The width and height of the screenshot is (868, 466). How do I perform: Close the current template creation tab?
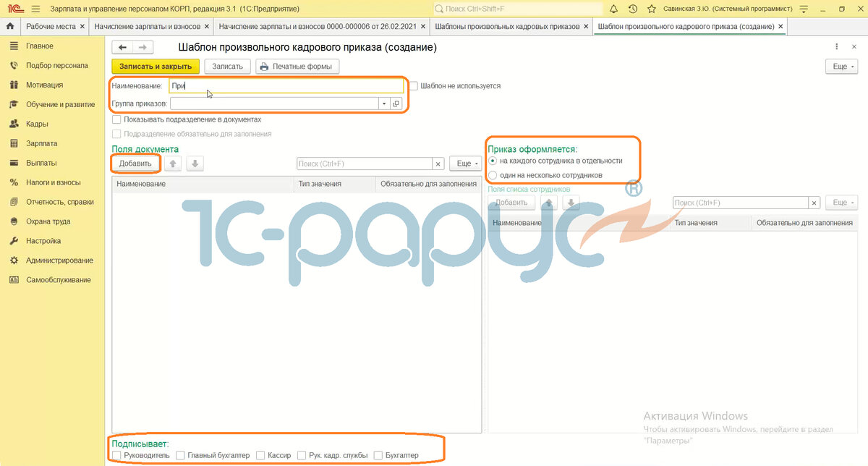click(780, 26)
